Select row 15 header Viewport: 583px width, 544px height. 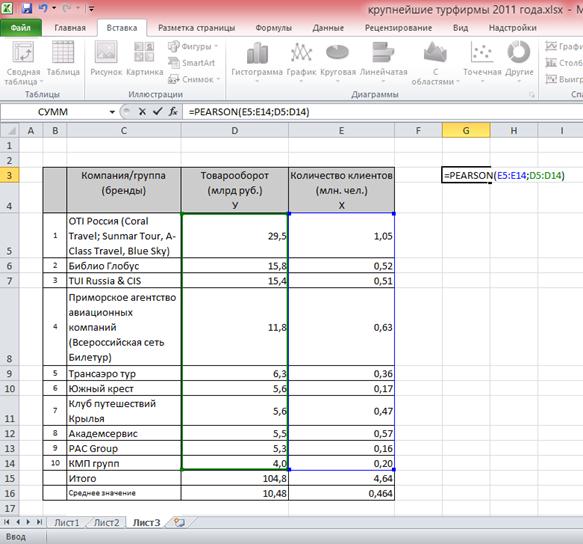click(x=9, y=478)
